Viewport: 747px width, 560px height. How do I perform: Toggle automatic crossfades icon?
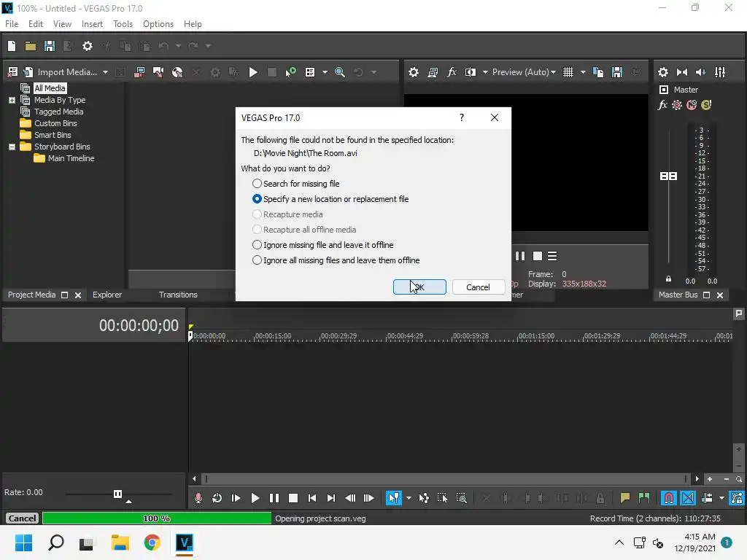click(x=688, y=498)
